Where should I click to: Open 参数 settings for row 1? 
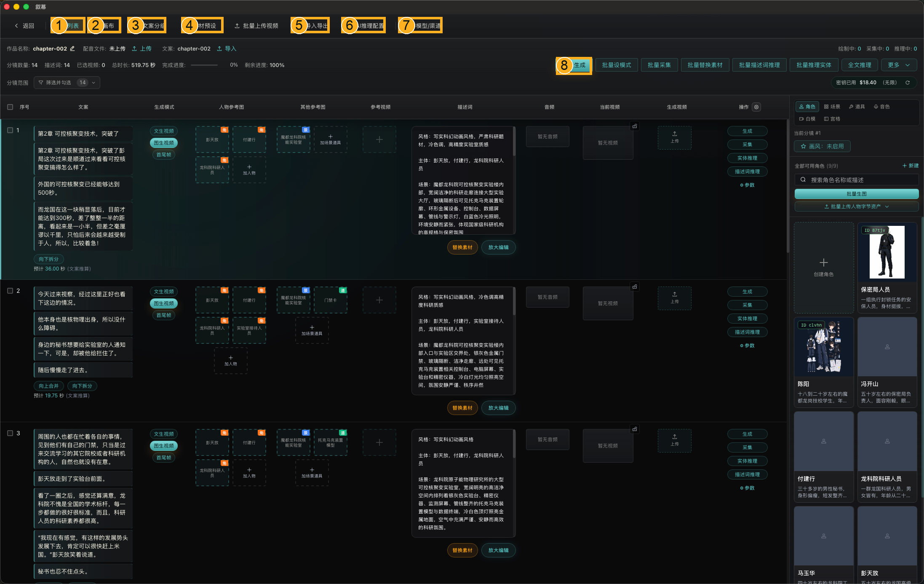tap(747, 185)
